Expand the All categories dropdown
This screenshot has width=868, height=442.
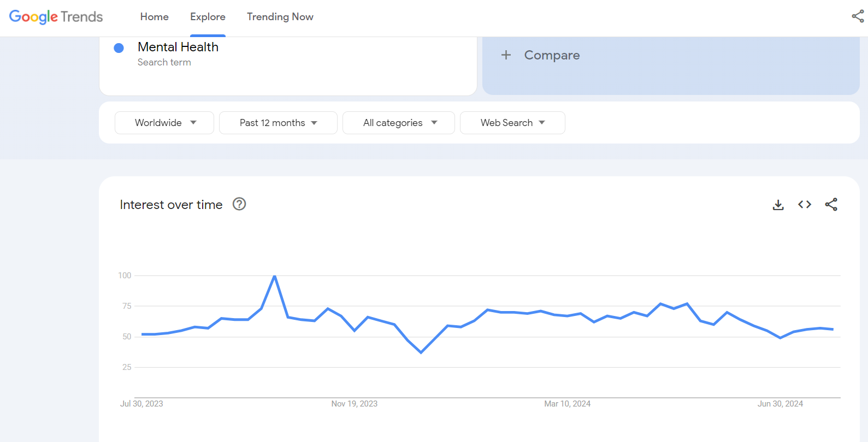[399, 123]
